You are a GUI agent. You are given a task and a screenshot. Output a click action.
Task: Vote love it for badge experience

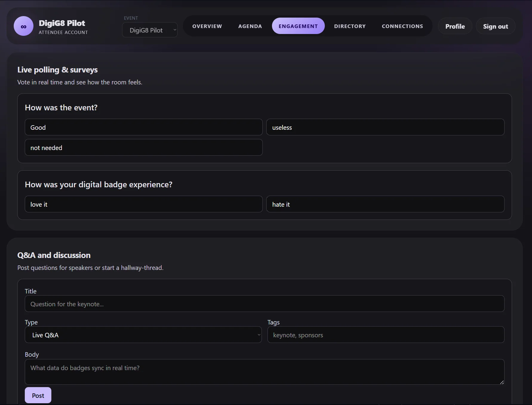point(144,204)
